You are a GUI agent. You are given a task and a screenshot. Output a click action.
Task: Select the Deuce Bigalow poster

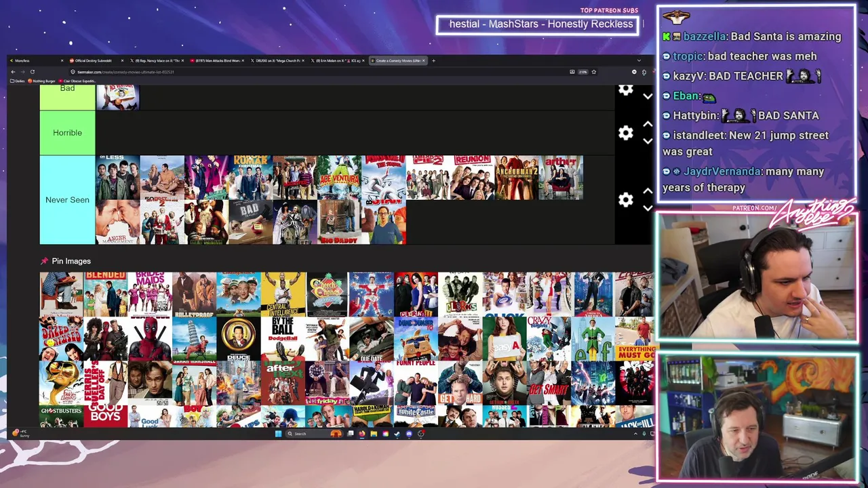pyautogui.click(x=239, y=339)
